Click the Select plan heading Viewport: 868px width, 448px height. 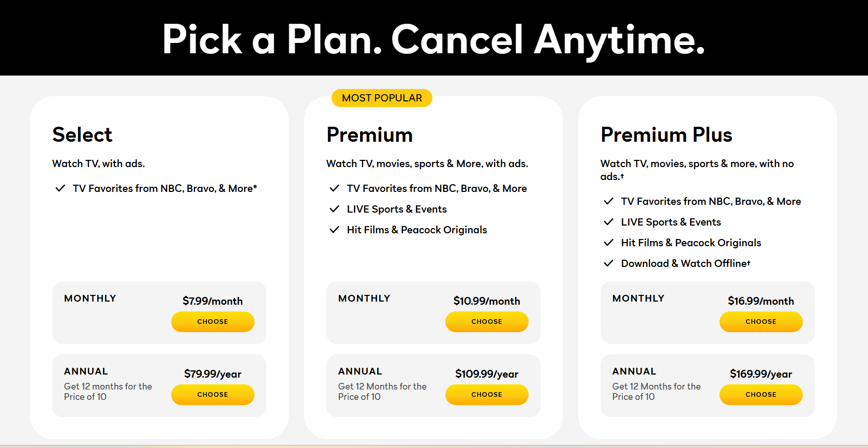82,135
